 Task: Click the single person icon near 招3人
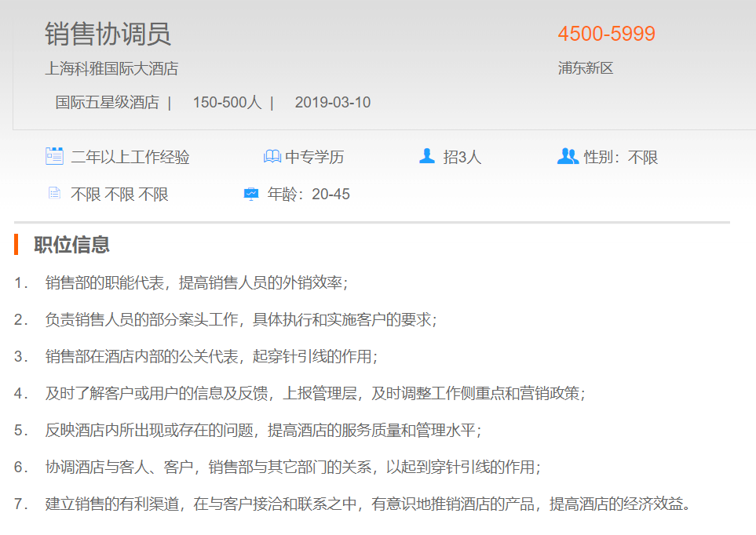click(x=427, y=156)
